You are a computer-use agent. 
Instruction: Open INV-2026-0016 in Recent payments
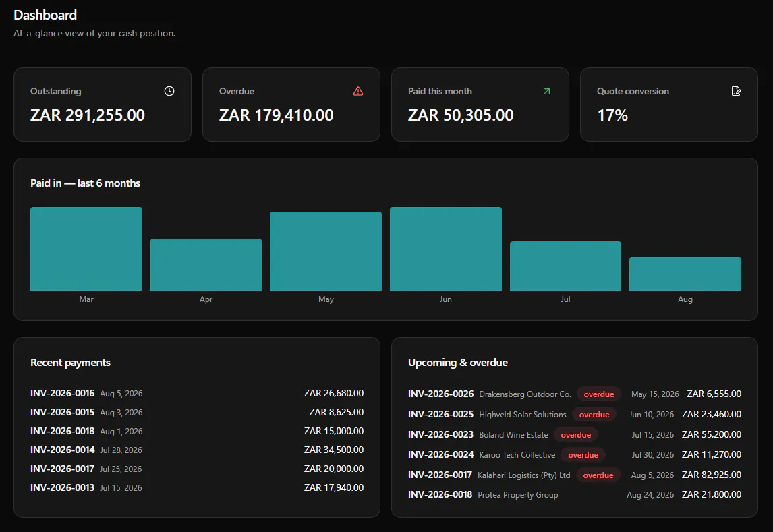tap(62, 393)
